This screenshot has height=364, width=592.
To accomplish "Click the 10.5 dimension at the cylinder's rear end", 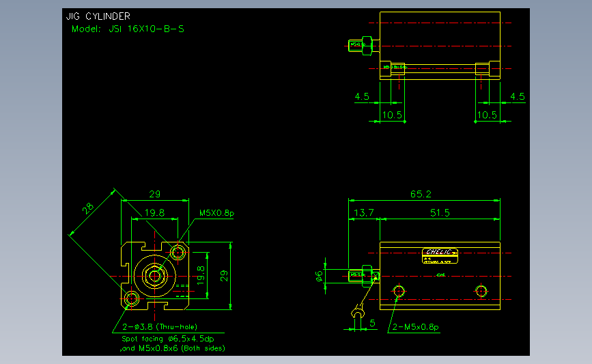I will tap(487, 115).
